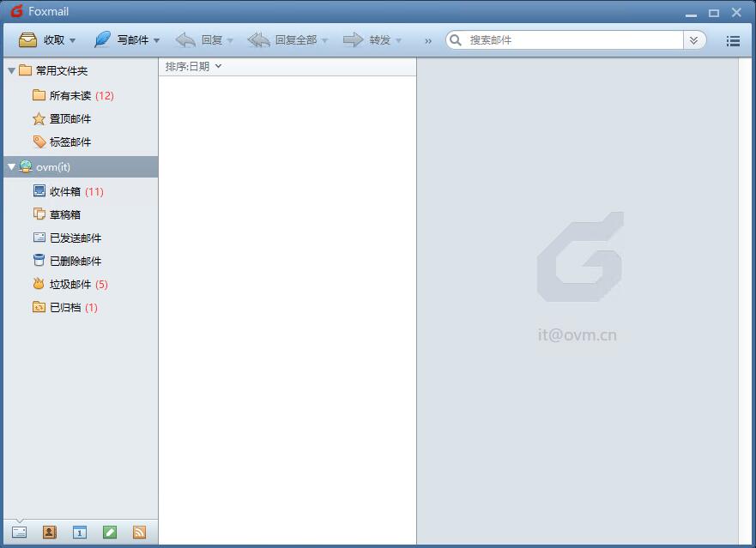Open the 写邮件 dropdown arrow
Viewport: 756px width, 548px height.
(x=157, y=40)
